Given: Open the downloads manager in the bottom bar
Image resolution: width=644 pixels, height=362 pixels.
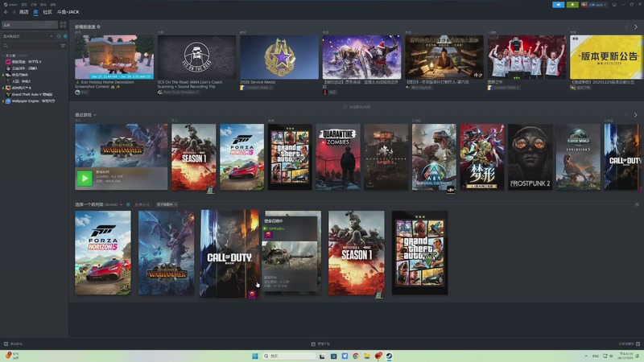Looking at the screenshot, I should [320, 344].
